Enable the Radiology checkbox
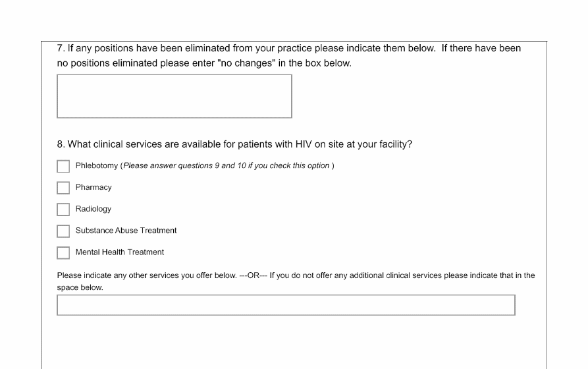The image size is (588, 369). (x=63, y=210)
